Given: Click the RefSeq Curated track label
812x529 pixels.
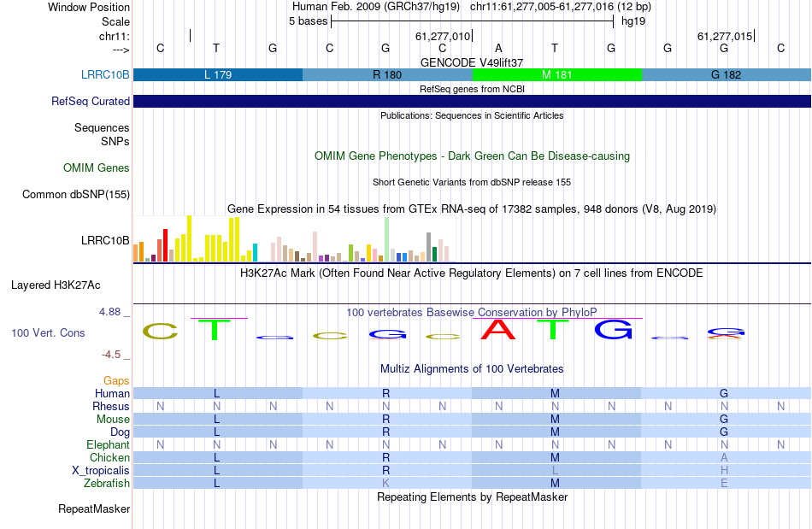Looking at the screenshot, I should (90, 101).
